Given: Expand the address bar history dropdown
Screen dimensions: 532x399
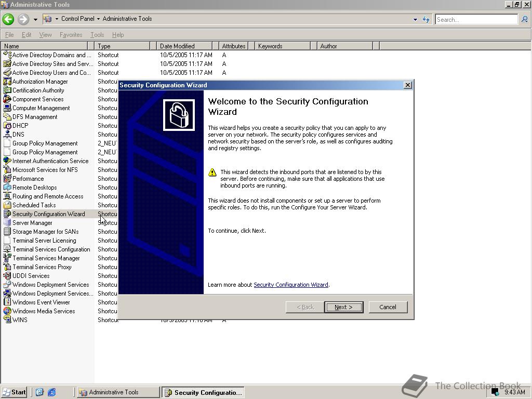Looking at the screenshot, I should 415,19.
